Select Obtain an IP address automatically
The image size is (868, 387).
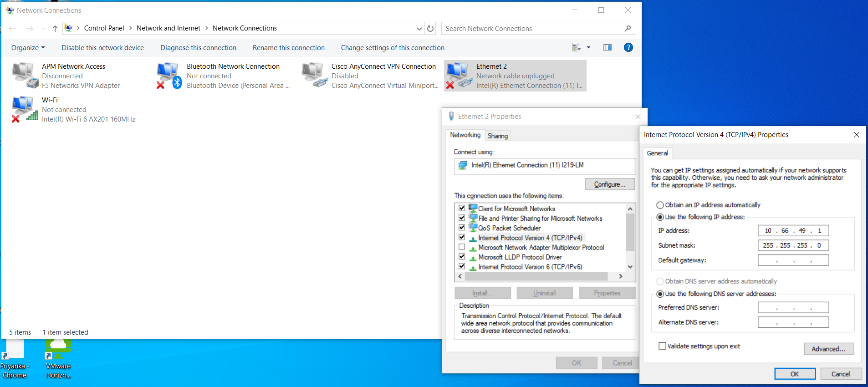[x=660, y=205]
